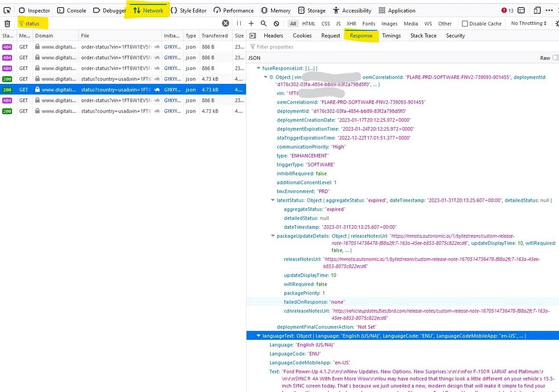559x392 pixels.
Task: Sort by the File column header
Action: 120,36
